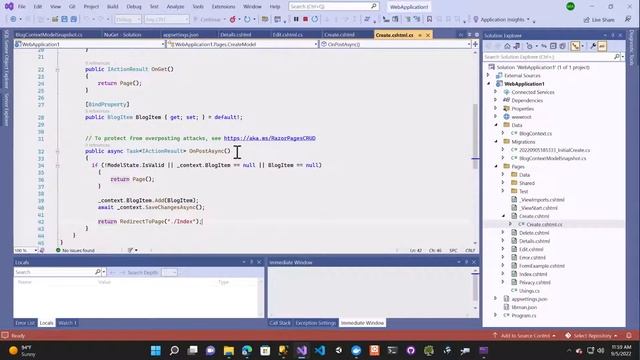Select Index.cshtml in Solution Explorer
Viewport: 640px width, 360px height.
coord(533,274)
